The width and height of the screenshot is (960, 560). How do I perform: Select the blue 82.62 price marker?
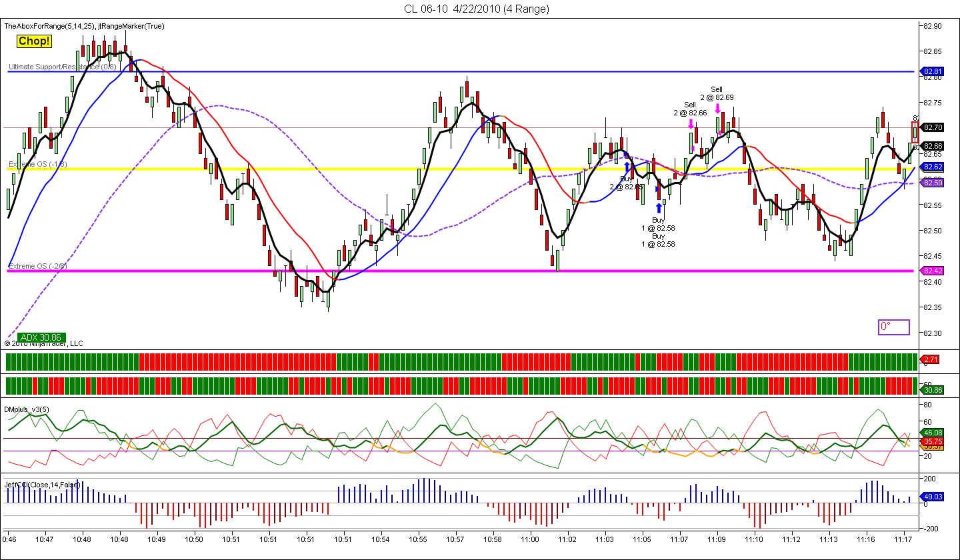point(932,167)
